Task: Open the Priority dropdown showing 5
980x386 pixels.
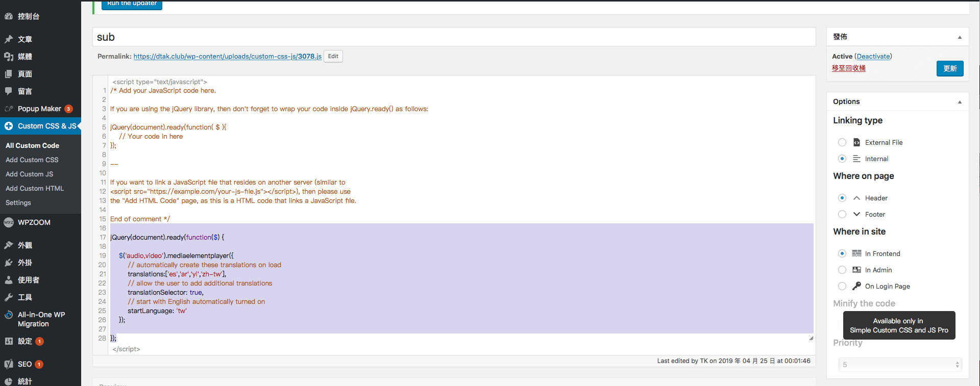Action: pyautogui.click(x=900, y=365)
